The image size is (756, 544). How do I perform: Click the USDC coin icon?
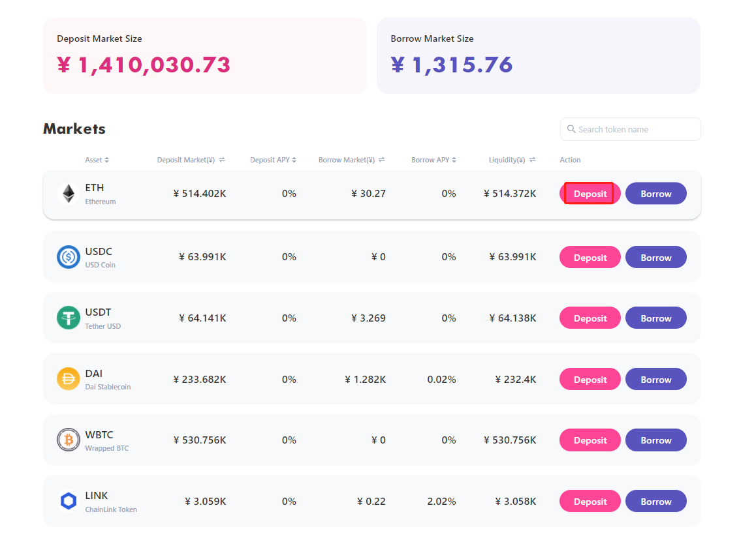pyautogui.click(x=69, y=257)
